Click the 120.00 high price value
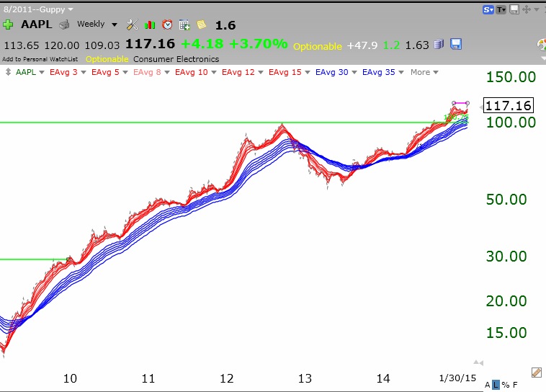Viewport: 546px width, 392px height. click(62, 45)
